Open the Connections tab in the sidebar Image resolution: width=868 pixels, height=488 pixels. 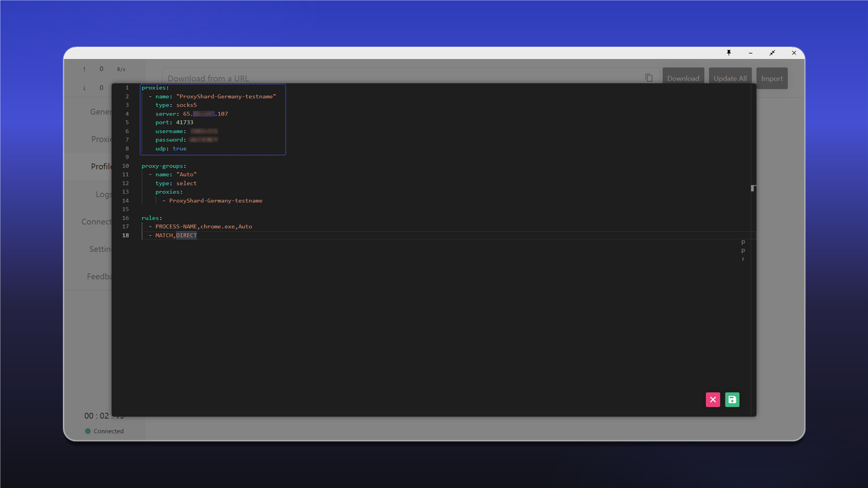tap(96, 222)
